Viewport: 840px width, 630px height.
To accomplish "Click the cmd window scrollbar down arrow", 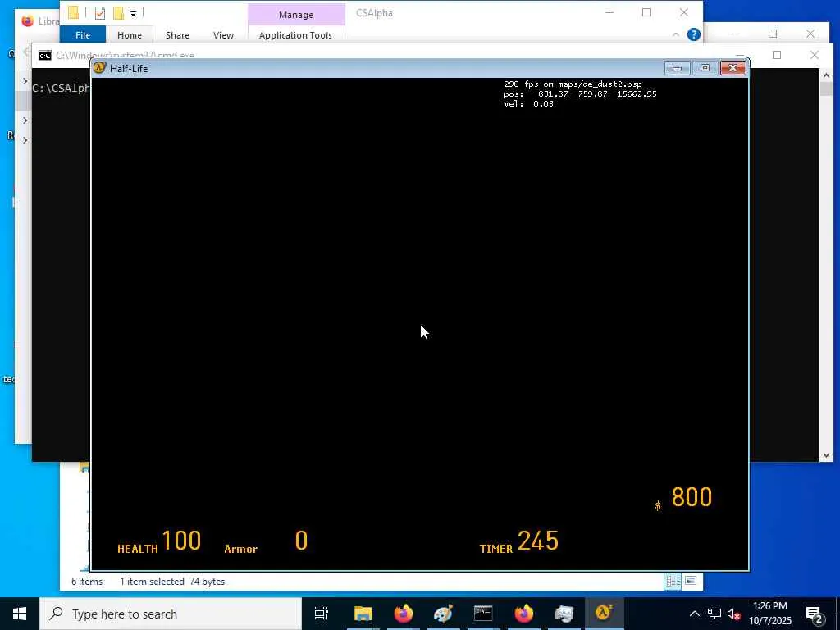I will coord(825,454).
